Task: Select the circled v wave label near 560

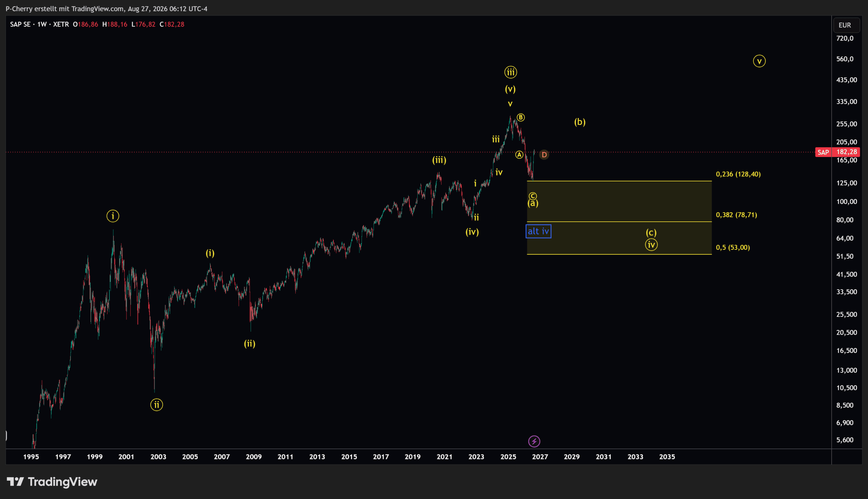Action: (759, 61)
